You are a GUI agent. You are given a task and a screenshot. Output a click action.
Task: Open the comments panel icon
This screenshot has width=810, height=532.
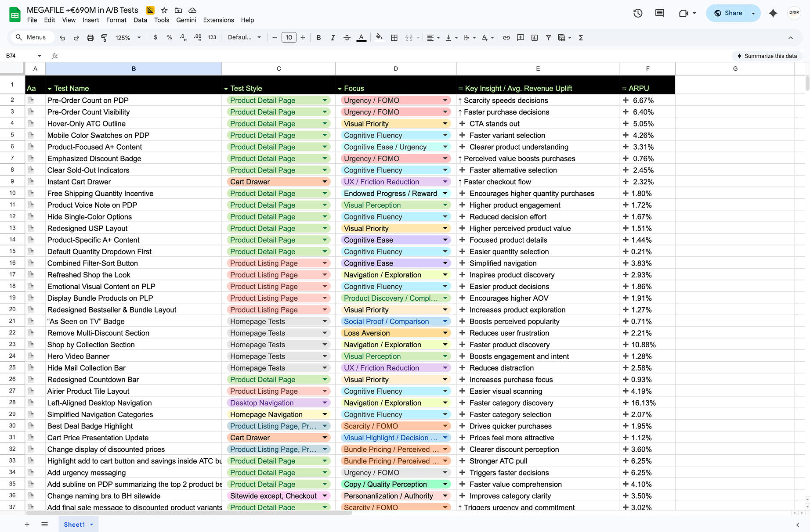click(659, 13)
